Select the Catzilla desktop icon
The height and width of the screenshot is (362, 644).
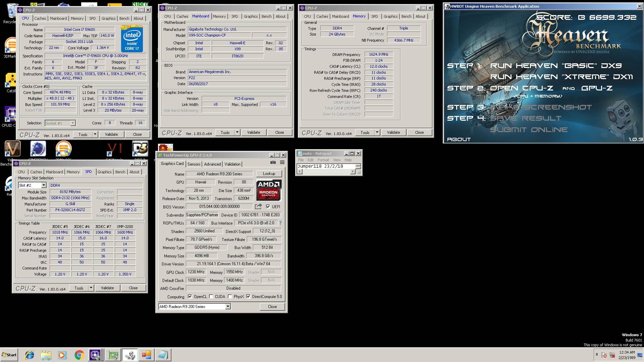coord(11,82)
